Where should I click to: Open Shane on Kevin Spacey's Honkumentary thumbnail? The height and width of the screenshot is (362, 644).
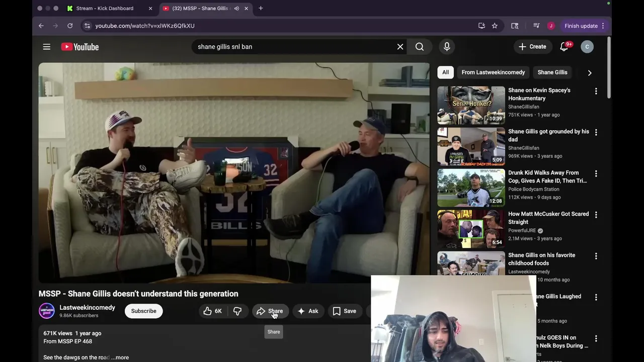tap(471, 105)
